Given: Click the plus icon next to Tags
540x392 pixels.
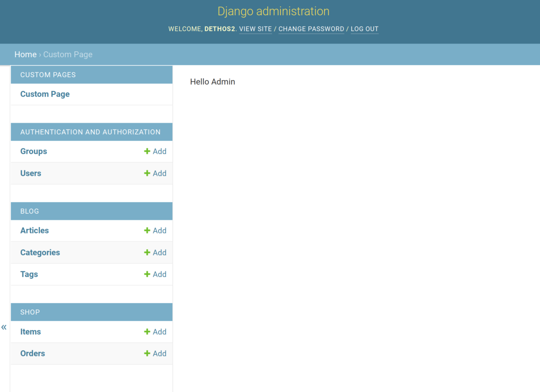Looking at the screenshot, I should point(147,274).
